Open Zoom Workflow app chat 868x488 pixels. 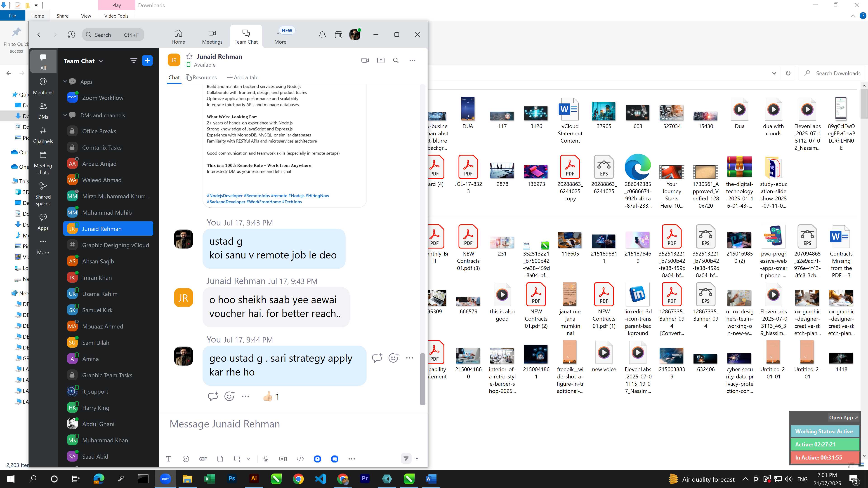(x=108, y=98)
